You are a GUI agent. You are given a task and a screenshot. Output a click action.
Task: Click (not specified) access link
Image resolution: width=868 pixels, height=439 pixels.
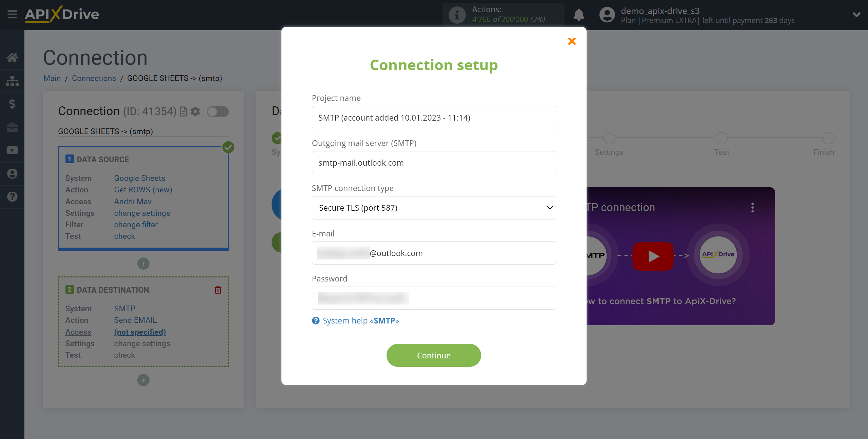coord(140,332)
